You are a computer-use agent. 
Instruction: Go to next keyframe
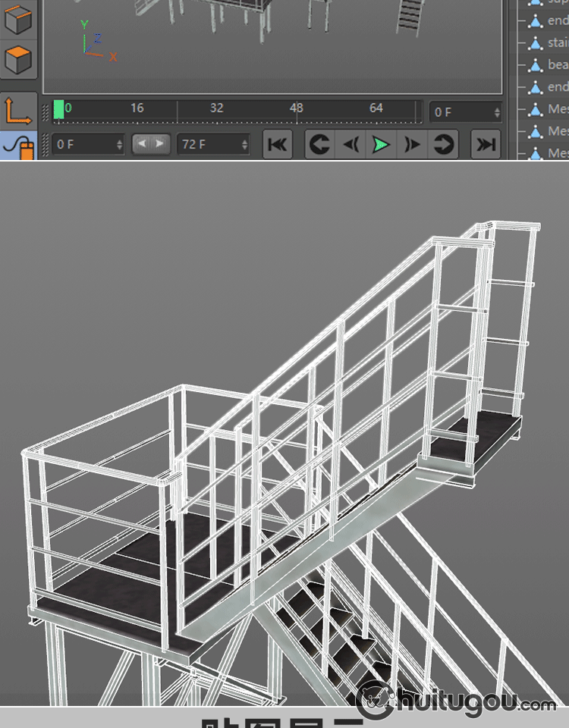click(x=443, y=144)
